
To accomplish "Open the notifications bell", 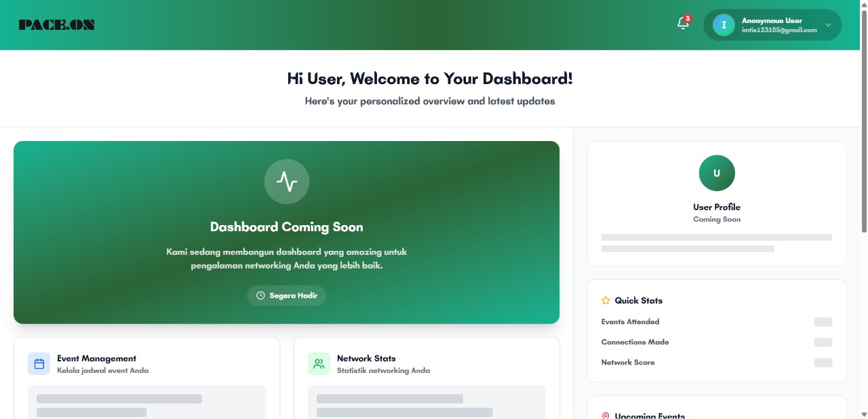I will click(683, 24).
